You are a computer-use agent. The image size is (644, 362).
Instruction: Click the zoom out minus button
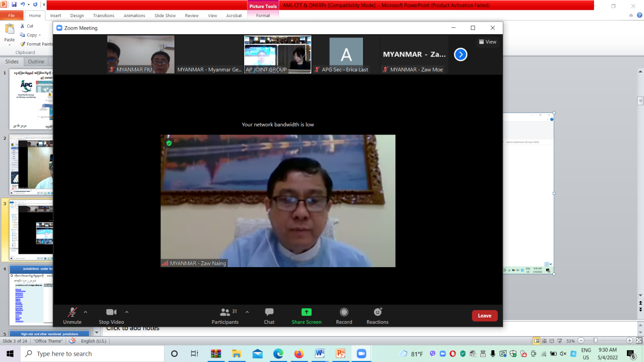581,341
